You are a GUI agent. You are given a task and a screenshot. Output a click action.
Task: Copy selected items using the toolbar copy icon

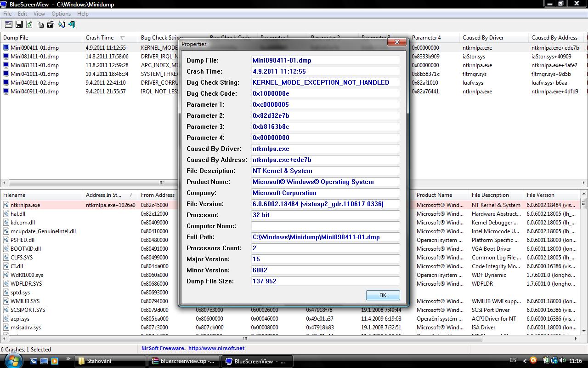coord(40,24)
